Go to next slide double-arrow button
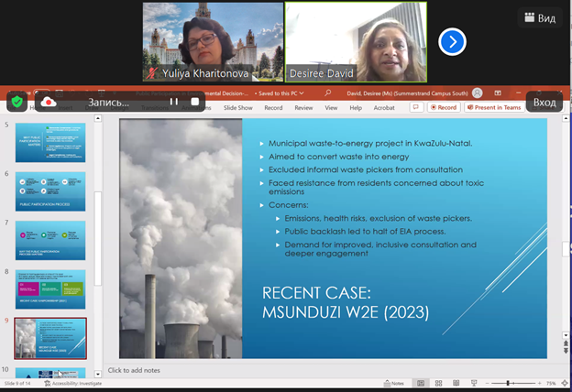This screenshot has height=392, width=572. [566, 351]
